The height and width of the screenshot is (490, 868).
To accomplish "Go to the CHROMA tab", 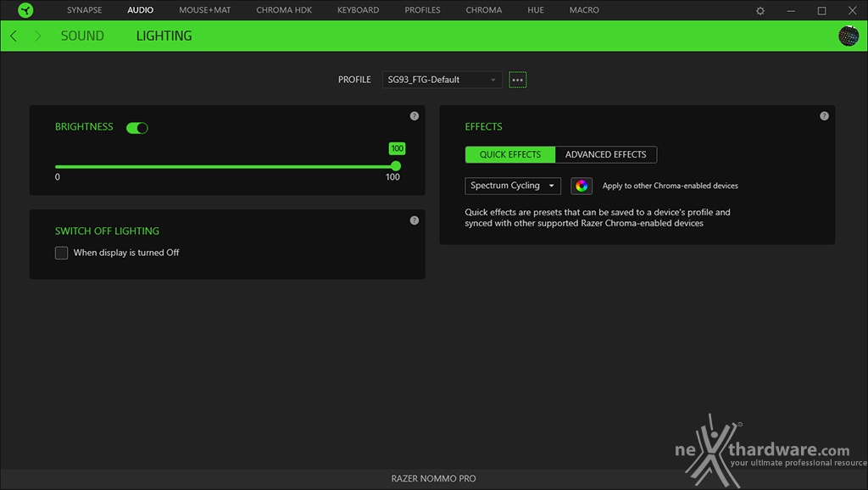I will pos(484,10).
